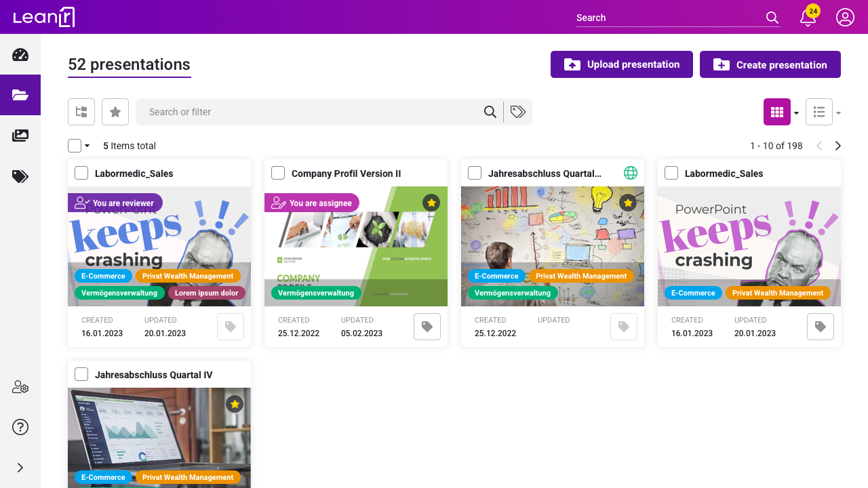868x488 pixels.
Task: Open user management in the sidebar
Action: click(20, 387)
